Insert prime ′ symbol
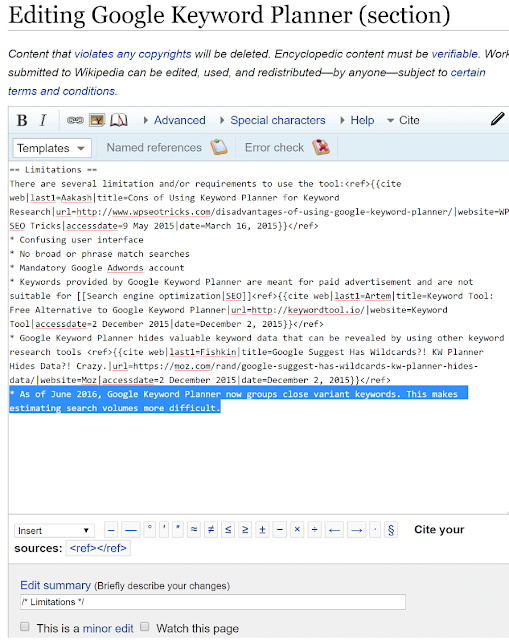The image size is (509, 640). 164,530
